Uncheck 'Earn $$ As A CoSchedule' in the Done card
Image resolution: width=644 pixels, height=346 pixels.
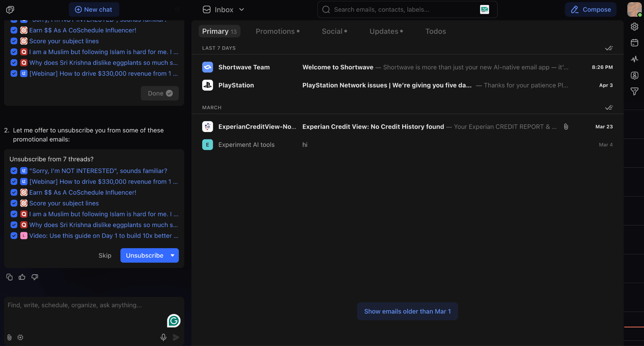click(x=14, y=30)
